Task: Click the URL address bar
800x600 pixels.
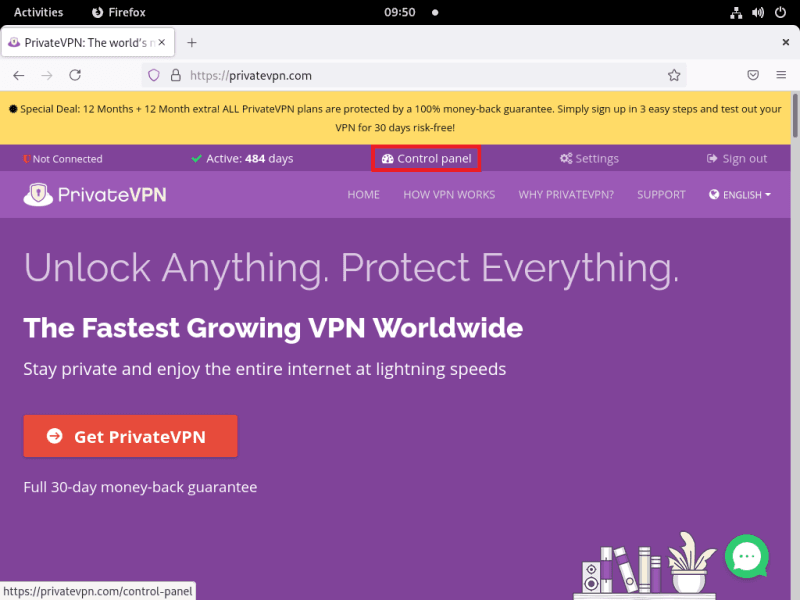Action: click(420, 75)
